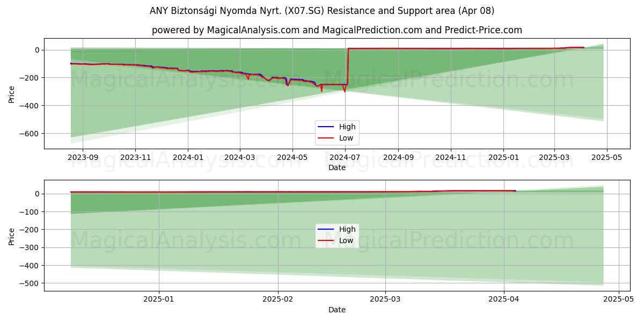The height and width of the screenshot is (322, 644).
Task: Click the 2025-03 tick on the upper chart
Action: (554, 158)
